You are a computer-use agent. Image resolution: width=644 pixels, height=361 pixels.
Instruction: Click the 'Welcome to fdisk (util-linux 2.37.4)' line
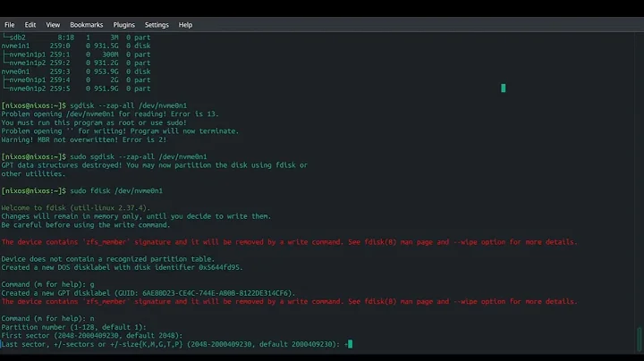[75, 208]
